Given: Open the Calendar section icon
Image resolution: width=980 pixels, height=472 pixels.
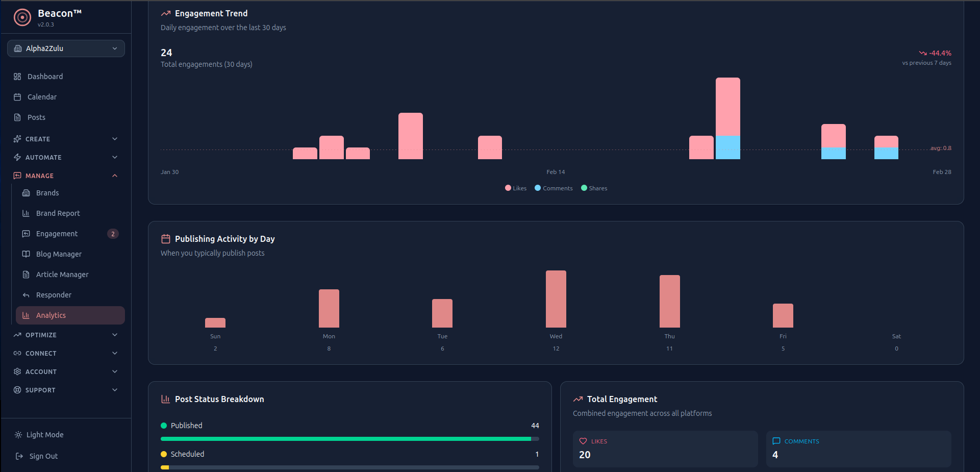Looking at the screenshot, I should click(17, 97).
